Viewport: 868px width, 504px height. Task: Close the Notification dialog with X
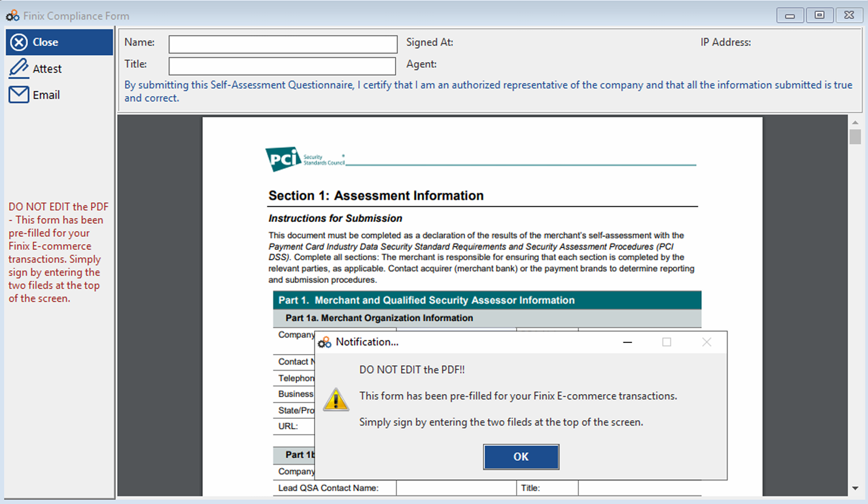pos(706,342)
